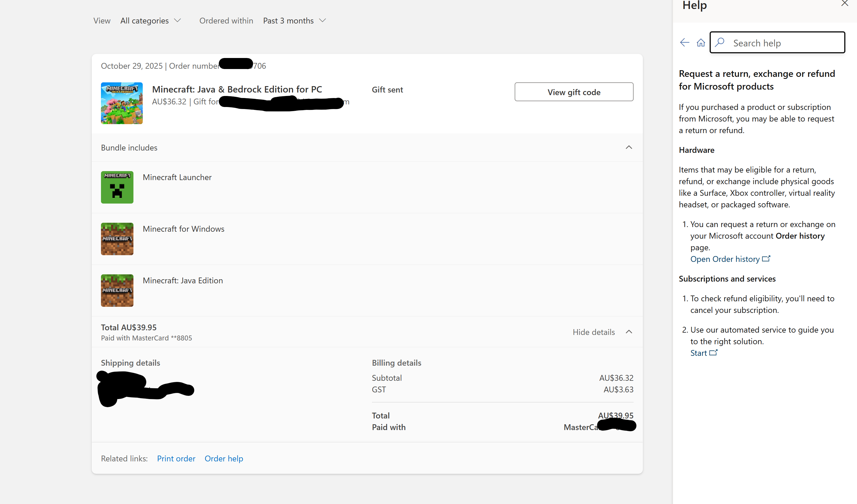The width and height of the screenshot is (857, 504).
Task: Close the Help panel
Action: (x=845, y=3)
